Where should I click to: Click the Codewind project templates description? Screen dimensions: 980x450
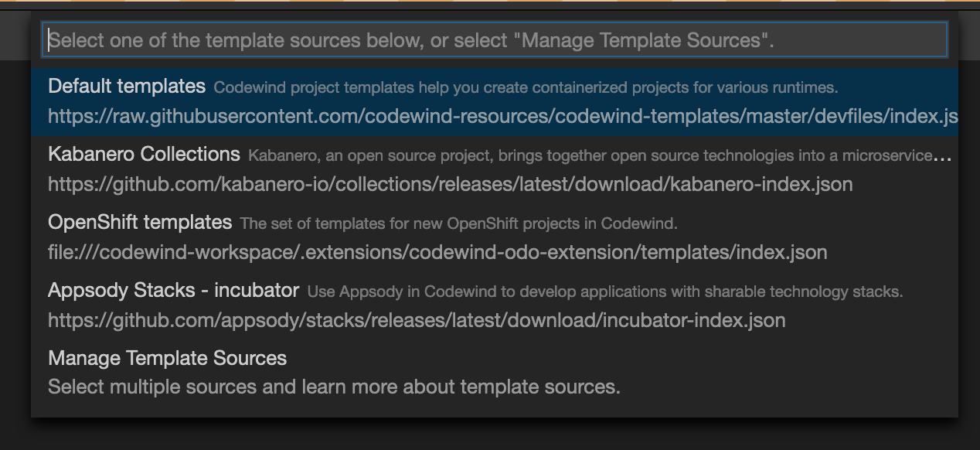pyautogui.click(x=526, y=87)
